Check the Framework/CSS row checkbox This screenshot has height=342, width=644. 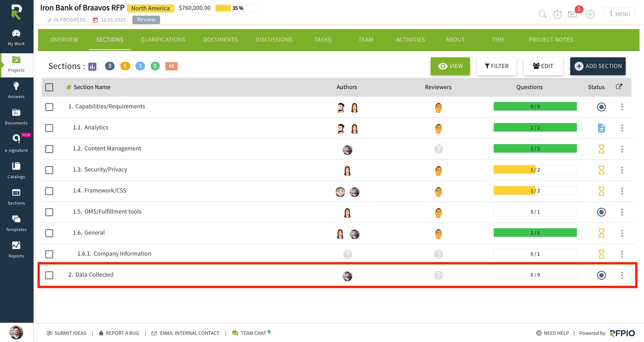(x=49, y=191)
